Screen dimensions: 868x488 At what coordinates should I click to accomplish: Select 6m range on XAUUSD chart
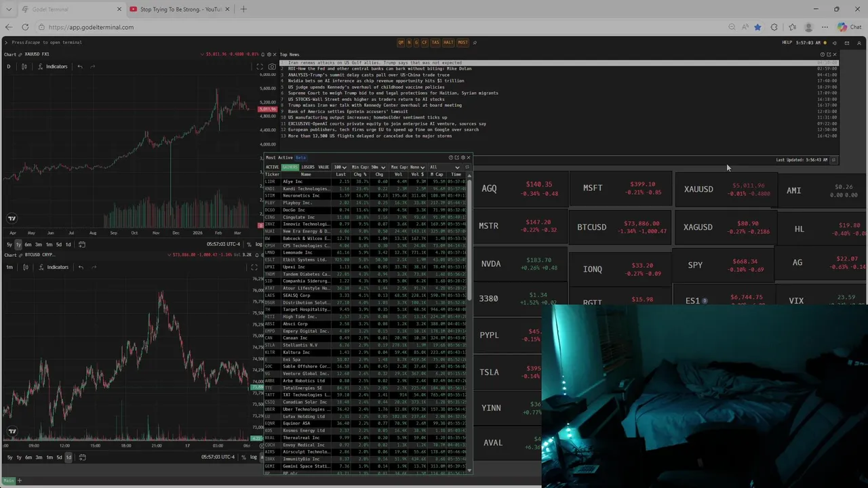click(28, 244)
